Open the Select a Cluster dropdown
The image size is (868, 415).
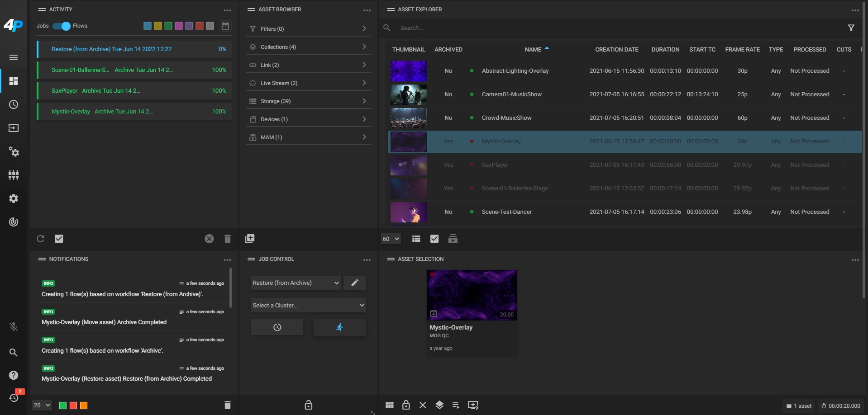pyautogui.click(x=308, y=305)
